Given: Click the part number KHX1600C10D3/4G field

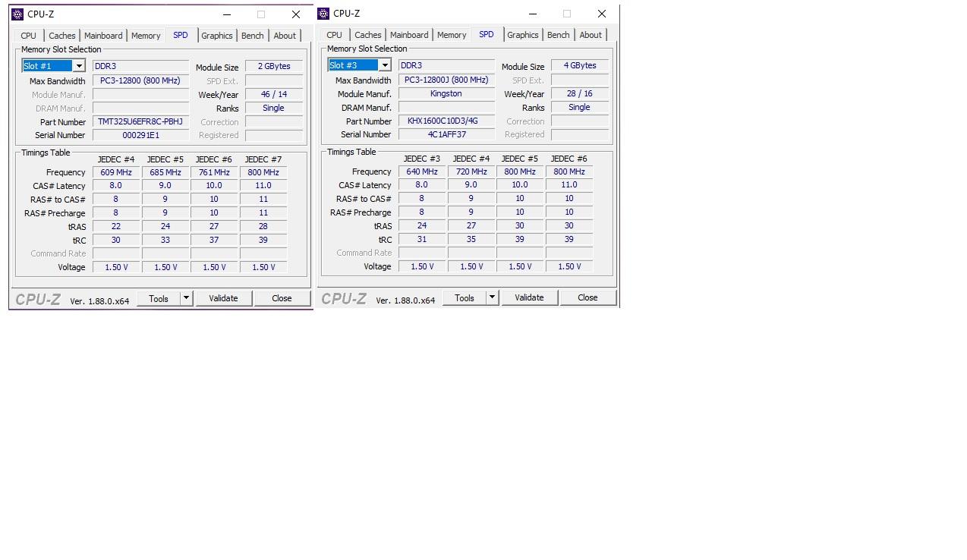Looking at the screenshot, I should [x=446, y=121].
